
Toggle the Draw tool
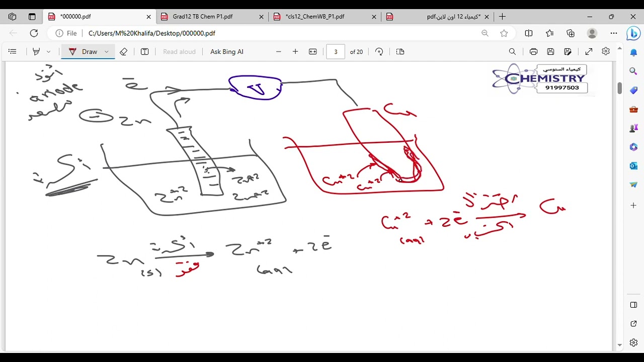pyautogui.click(x=83, y=52)
